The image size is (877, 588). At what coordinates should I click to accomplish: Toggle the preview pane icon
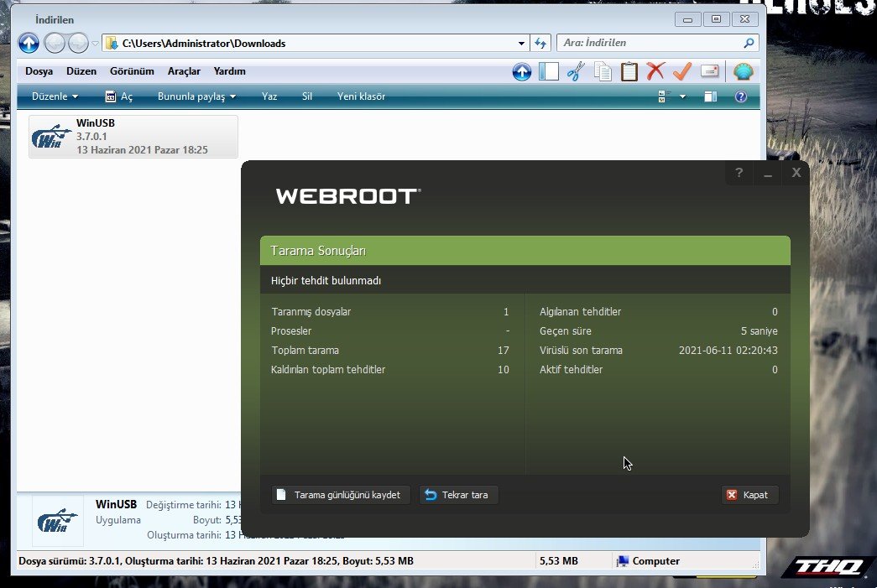(x=710, y=96)
